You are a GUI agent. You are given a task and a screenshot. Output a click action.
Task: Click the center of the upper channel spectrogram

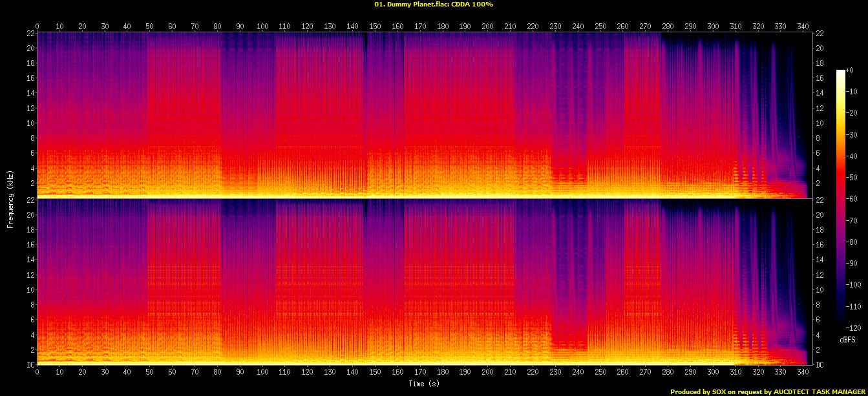423,115
